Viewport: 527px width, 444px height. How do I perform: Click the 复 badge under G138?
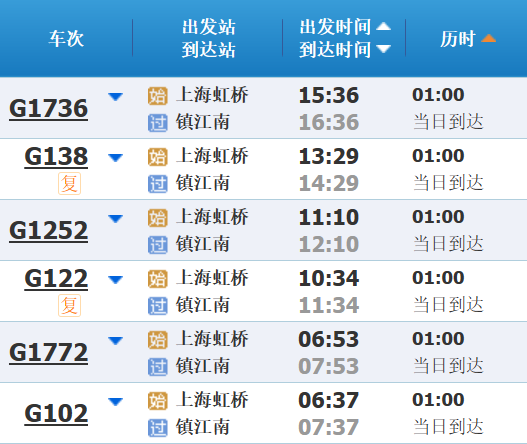[70, 184]
